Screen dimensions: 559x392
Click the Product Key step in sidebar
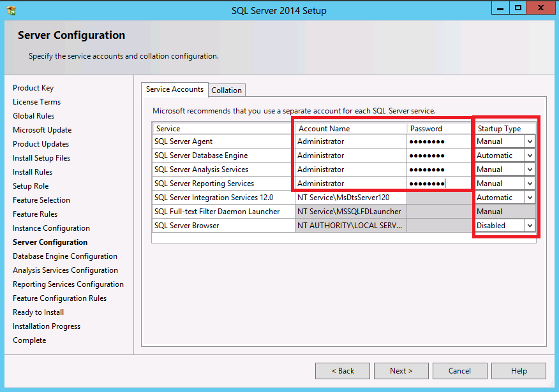(x=33, y=88)
